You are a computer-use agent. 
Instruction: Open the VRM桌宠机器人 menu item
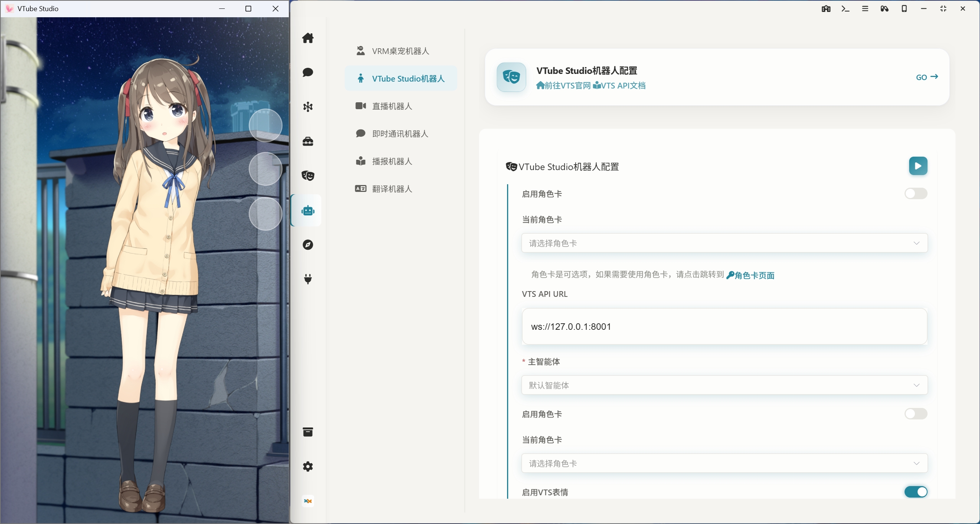(401, 51)
